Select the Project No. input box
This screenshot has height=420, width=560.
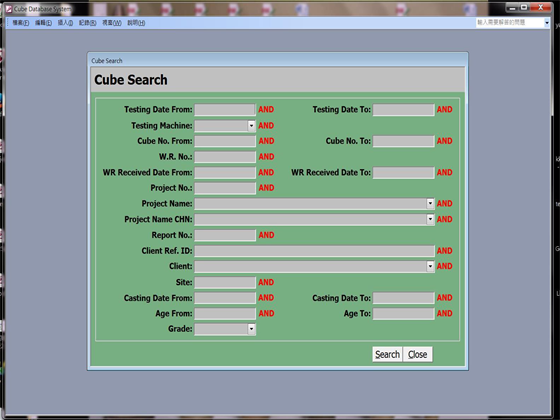225,188
